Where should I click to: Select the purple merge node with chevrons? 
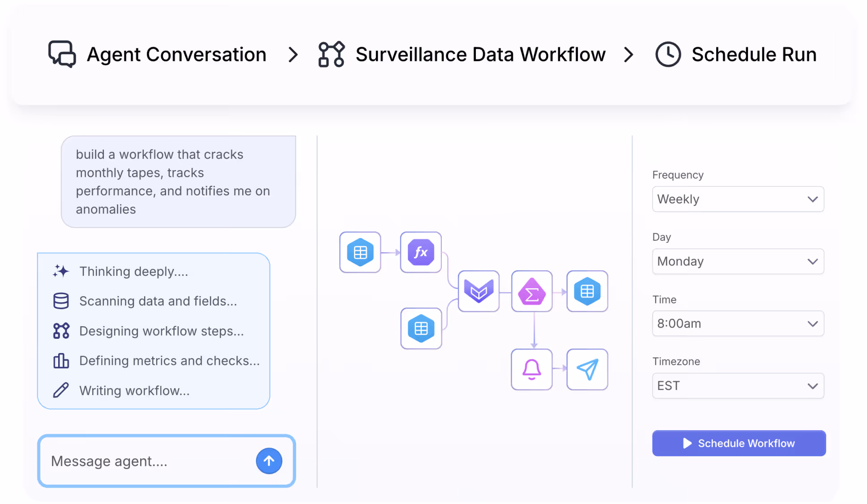(478, 291)
